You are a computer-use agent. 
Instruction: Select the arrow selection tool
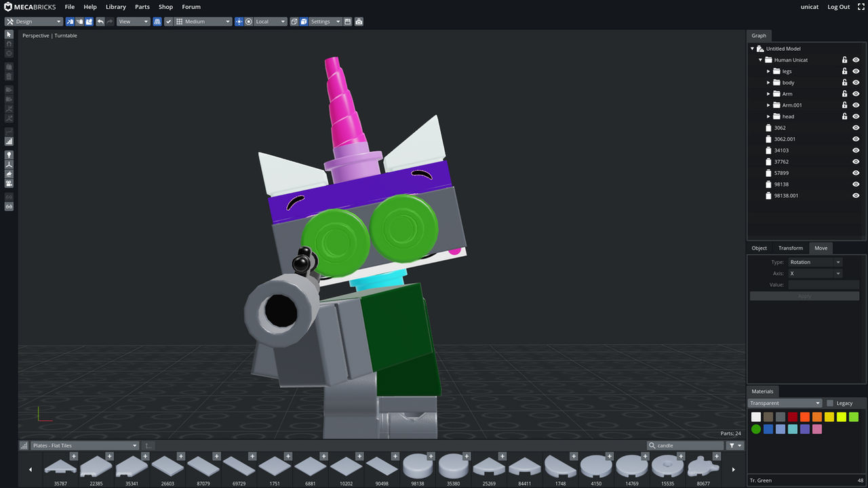click(x=9, y=34)
